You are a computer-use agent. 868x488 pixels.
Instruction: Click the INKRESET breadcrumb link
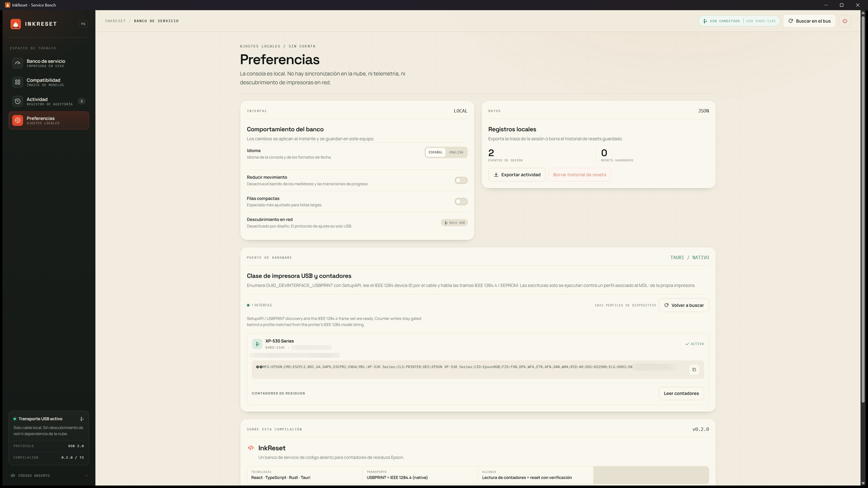coord(115,21)
